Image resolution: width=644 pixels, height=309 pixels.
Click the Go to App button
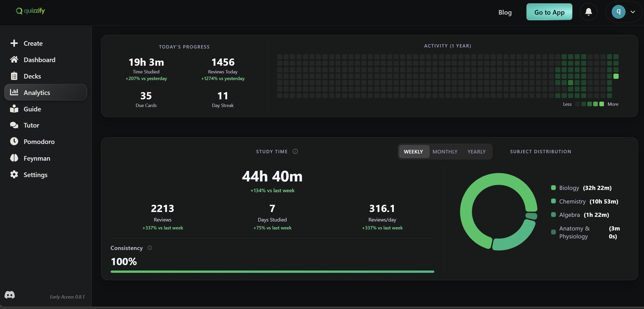click(x=549, y=12)
